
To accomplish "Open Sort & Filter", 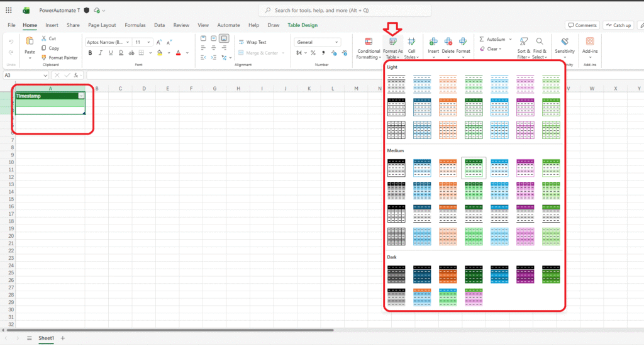I will [524, 48].
